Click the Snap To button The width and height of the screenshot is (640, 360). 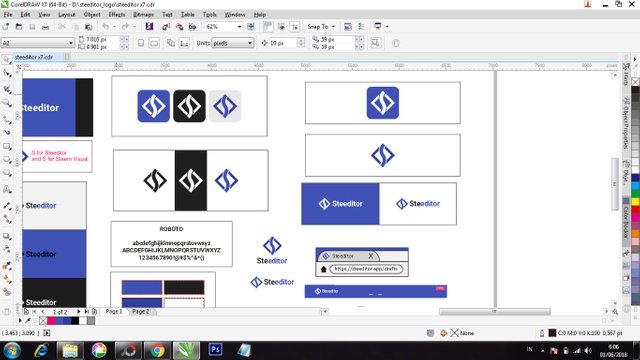pyautogui.click(x=321, y=27)
